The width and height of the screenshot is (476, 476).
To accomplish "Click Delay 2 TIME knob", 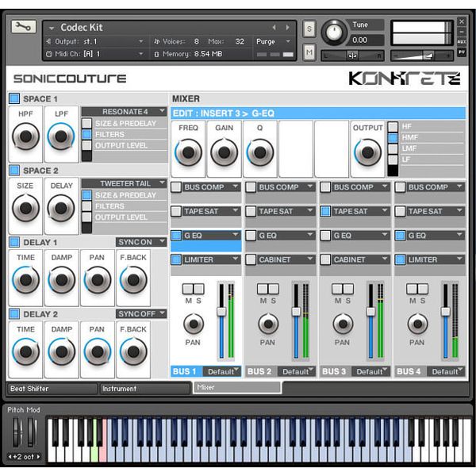I will click(x=25, y=351).
